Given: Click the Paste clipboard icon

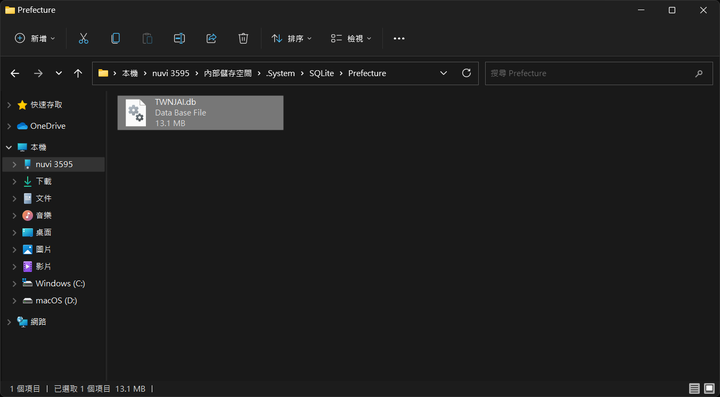Looking at the screenshot, I should coord(147,39).
